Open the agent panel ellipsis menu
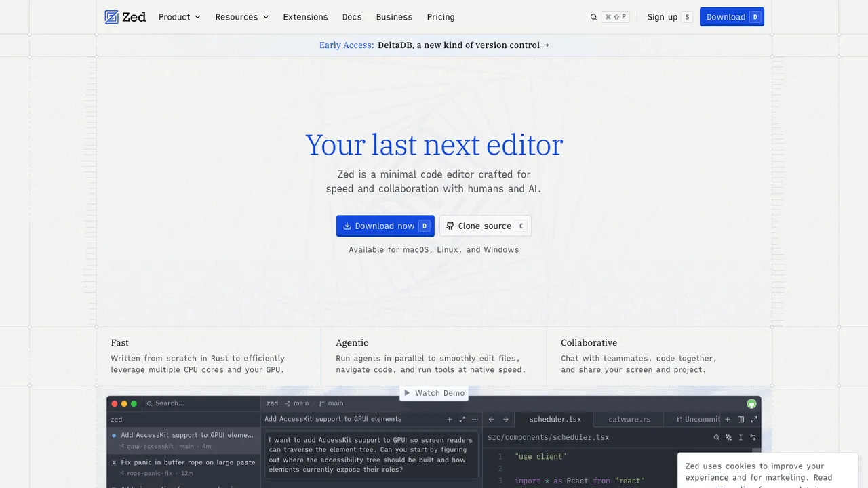This screenshot has height=488, width=868. click(475, 420)
